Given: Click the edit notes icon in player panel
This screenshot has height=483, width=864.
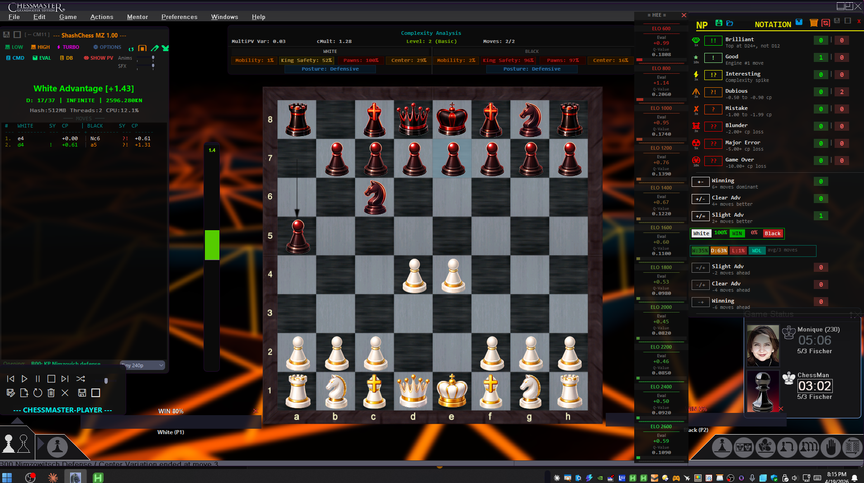Looking at the screenshot, I should [x=10, y=393].
